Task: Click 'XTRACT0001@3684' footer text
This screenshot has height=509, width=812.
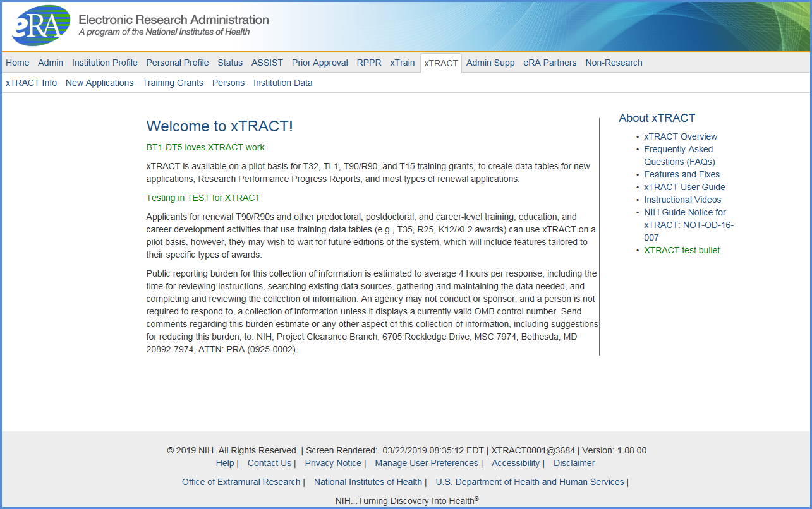Action: [x=533, y=450]
